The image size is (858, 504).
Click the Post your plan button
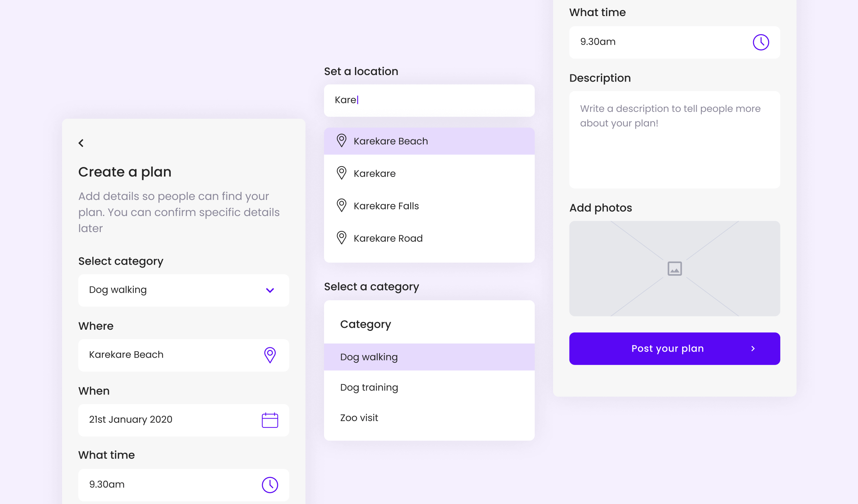click(675, 349)
